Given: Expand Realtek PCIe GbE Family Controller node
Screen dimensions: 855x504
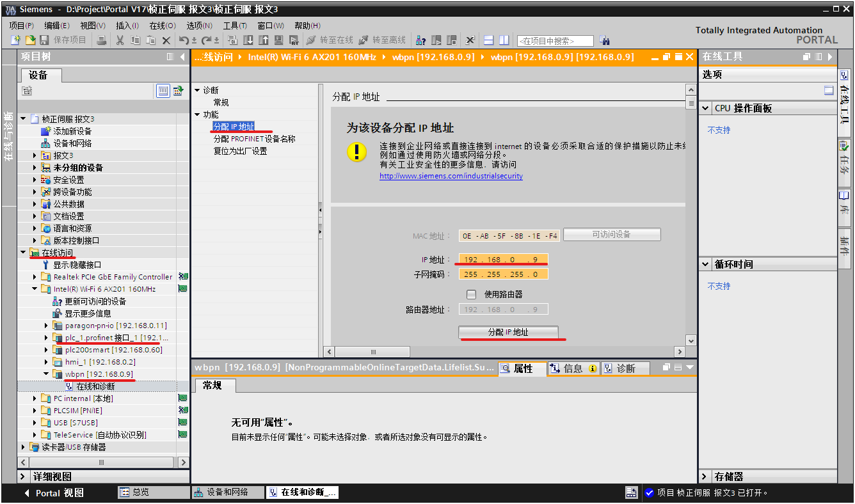Looking at the screenshot, I should 35,277.
